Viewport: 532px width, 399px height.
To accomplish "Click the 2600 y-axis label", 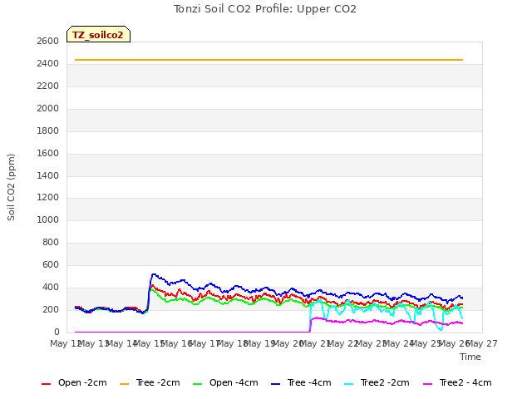I will [48, 41].
